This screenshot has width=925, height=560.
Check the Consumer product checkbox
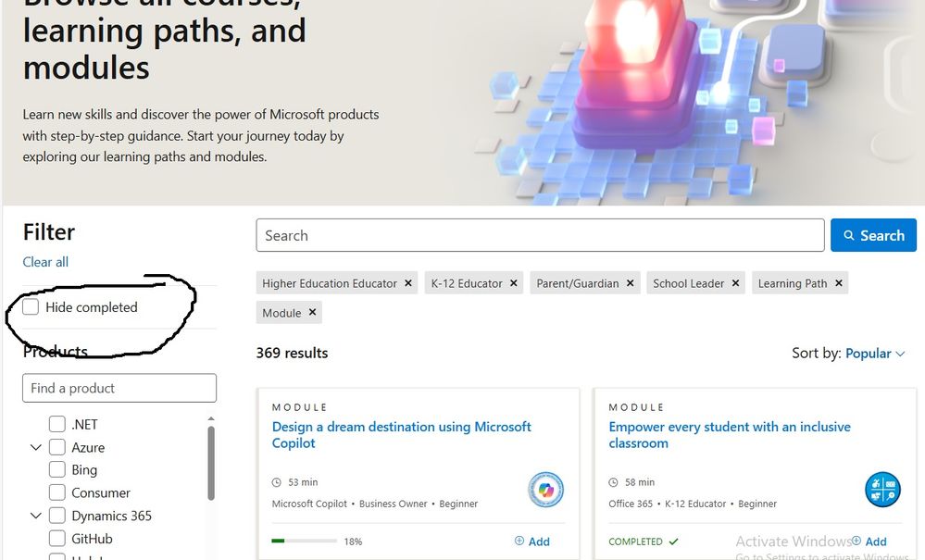[57, 492]
